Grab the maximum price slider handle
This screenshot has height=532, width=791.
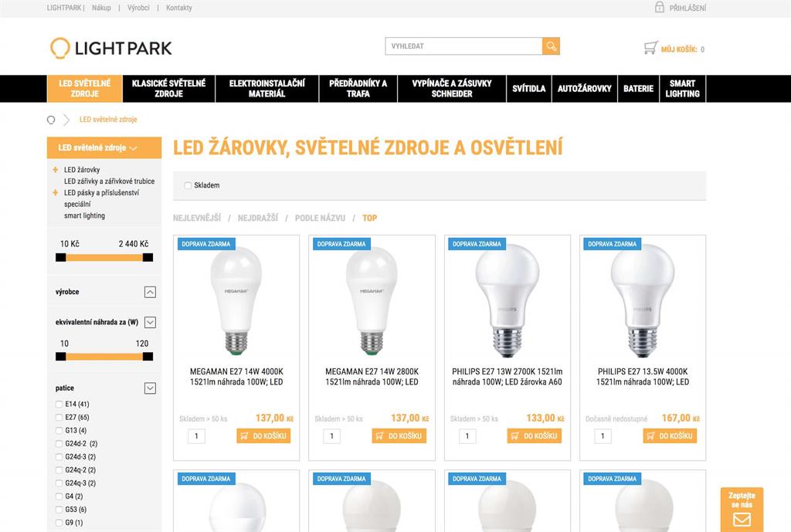pos(148,257)
